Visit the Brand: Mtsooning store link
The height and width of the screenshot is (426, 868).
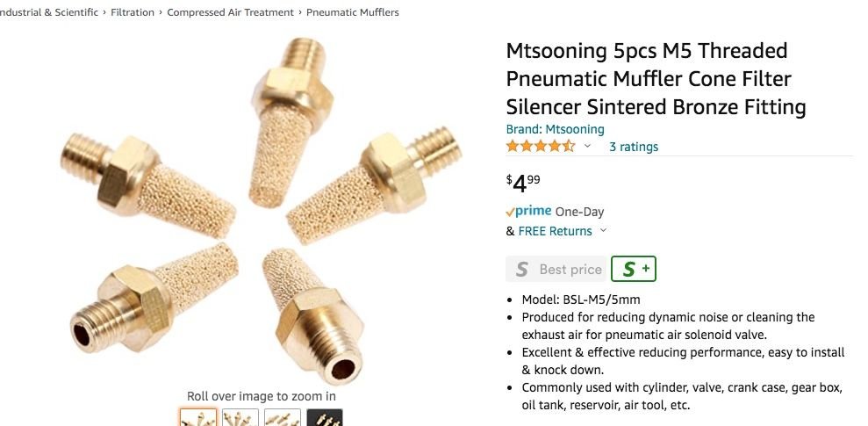coord(555,129)
